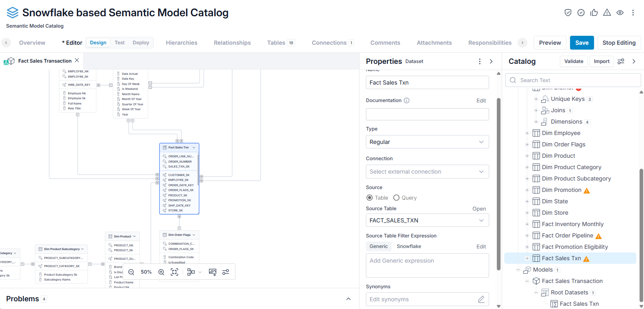This screenshot has width=644, height=309.
Task: Open the Tables tab
Action: pyautogui.click(x=281, y=43)
